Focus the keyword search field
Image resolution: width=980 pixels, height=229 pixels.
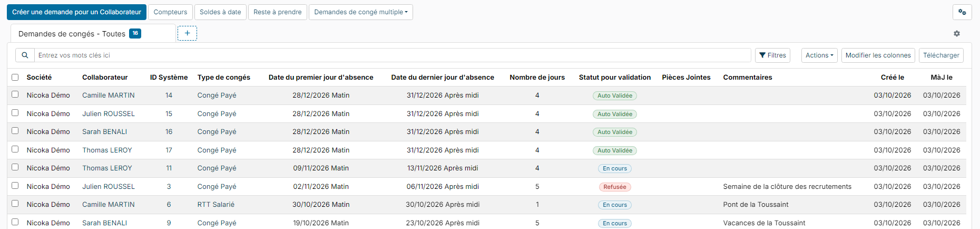pyautogui.click(x=393, y=55)
